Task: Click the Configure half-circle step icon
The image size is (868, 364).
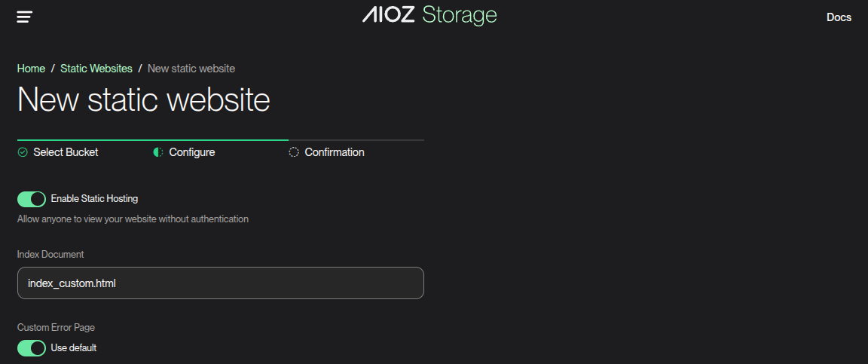Action: point(158,152)
